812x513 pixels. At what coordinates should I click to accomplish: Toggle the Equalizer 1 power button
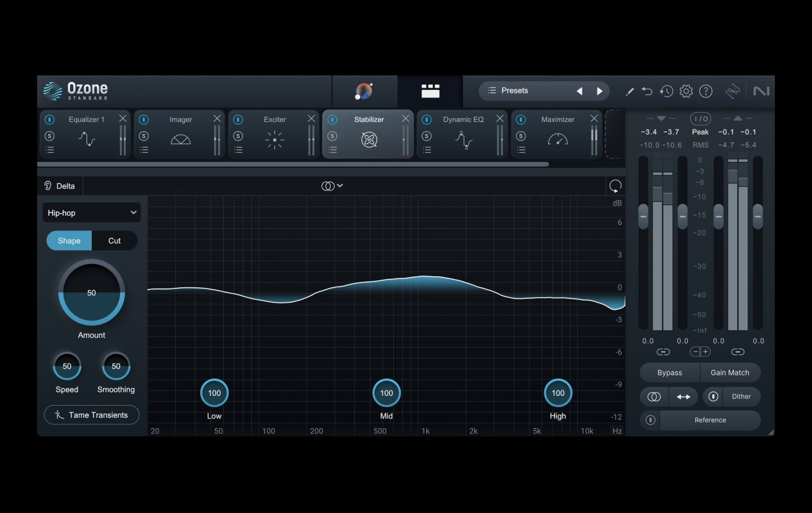tap(50, 120)
